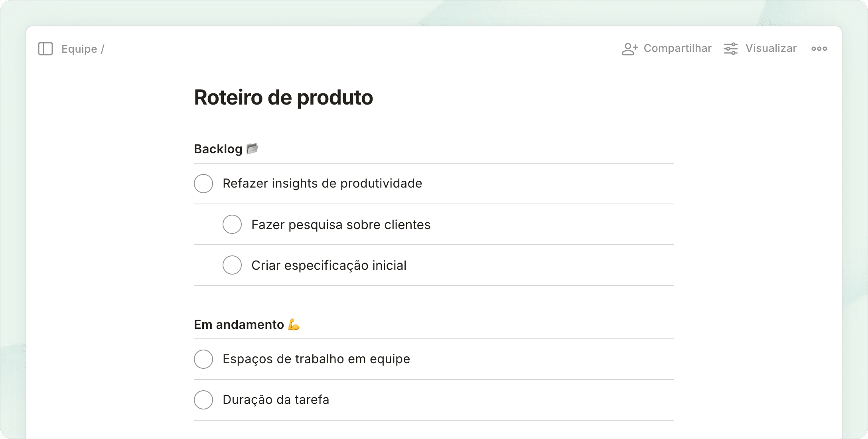Complete task Refazer insights de produtividade
The width and height of the screenshot is (868, 439).
click(203, 184)
